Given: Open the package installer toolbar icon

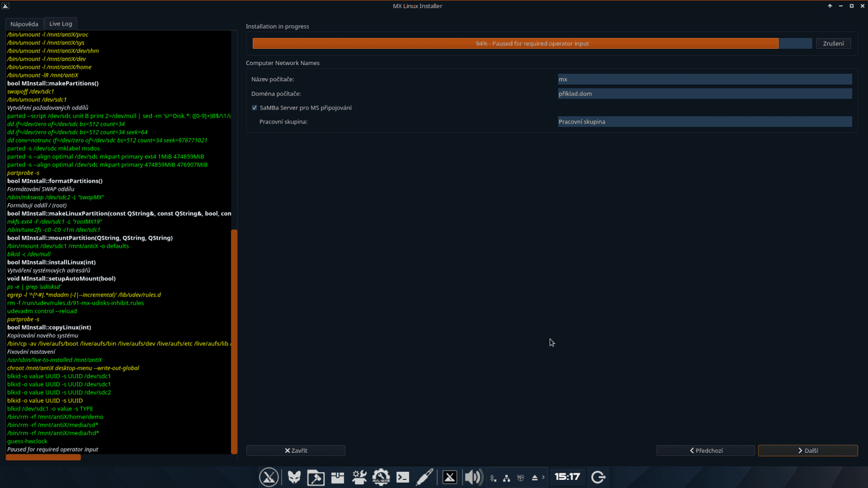Looking at the screenshot, I should [x=337, y=477].
